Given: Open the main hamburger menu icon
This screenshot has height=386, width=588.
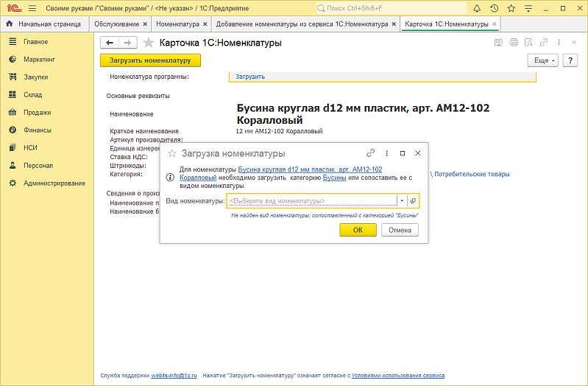Looking at the screenshot, I should (32, 8).
